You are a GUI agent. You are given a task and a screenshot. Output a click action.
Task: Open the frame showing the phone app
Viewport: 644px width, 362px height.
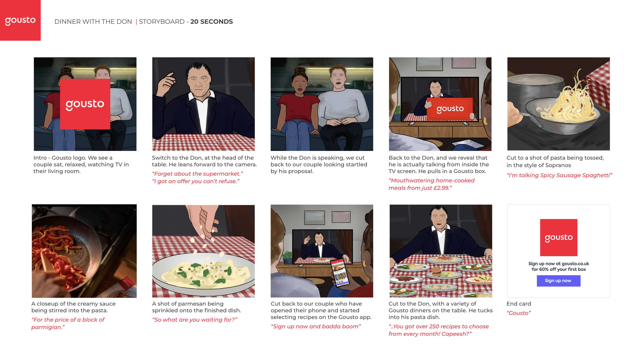pos(322,251)
